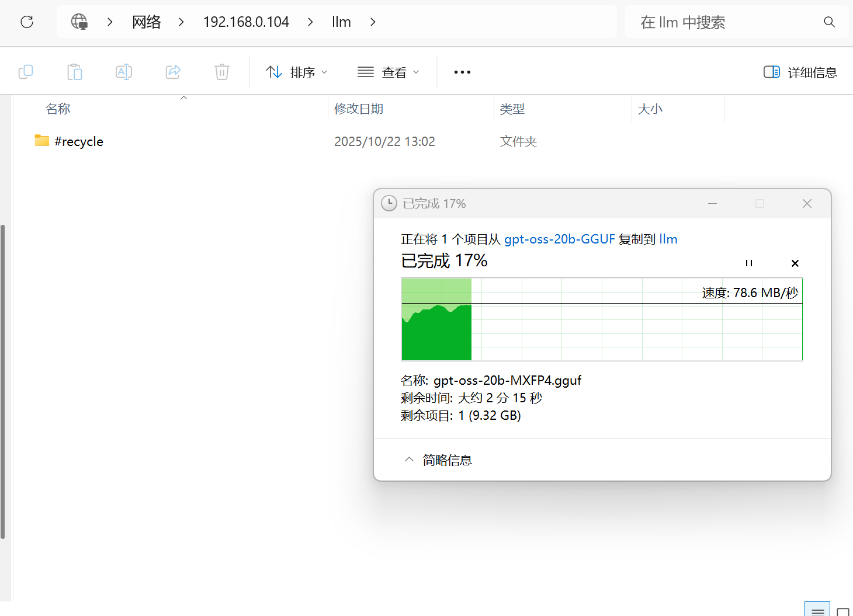The image size is (853, 616).
Task: Toggle the details pane (详细信息)
Action: pos(800,72)
